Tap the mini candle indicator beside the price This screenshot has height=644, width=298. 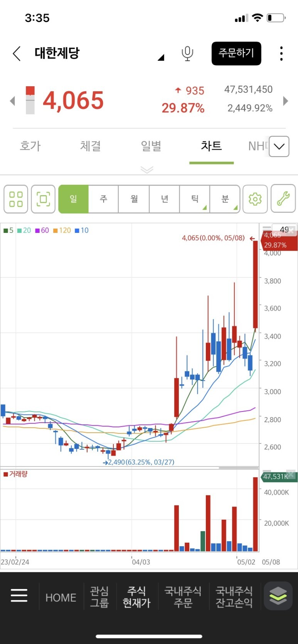[x=30, y=100]
